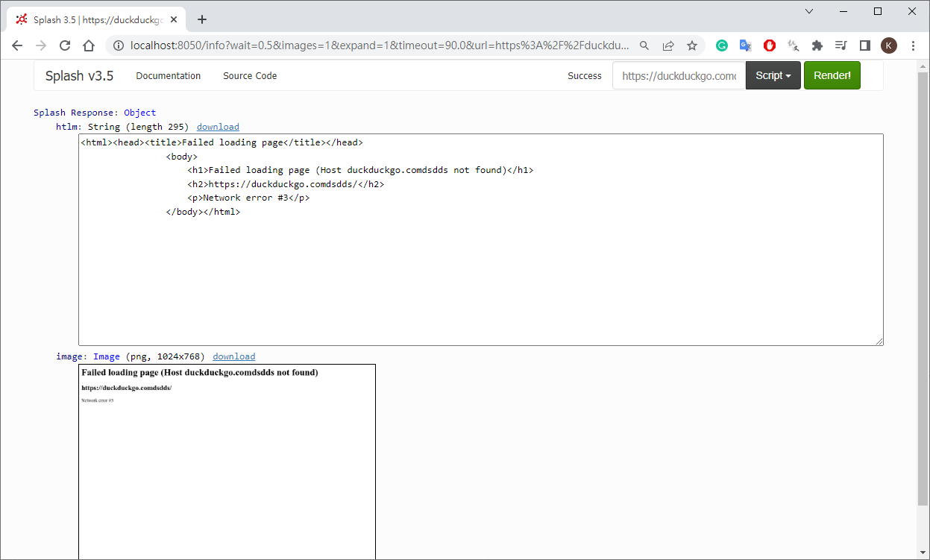Open the tab search chevron
The image size is (930, 560).
pos(809,11)
